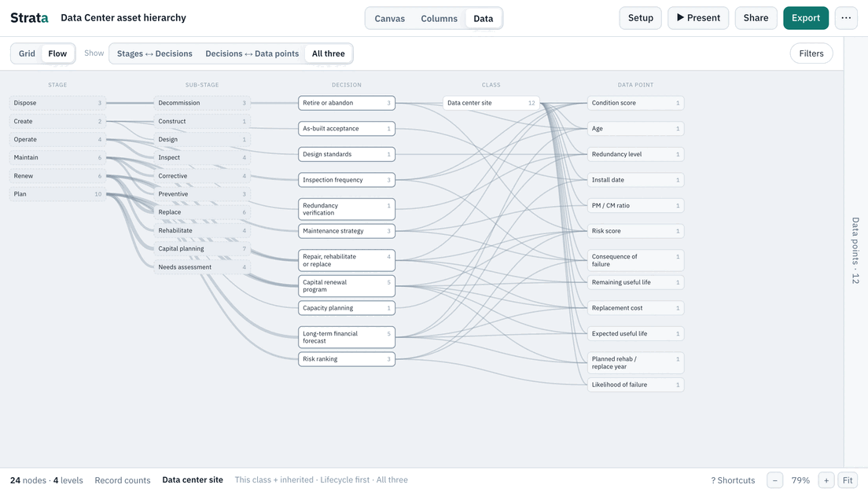This screenshot has height=492, width=868.
Task: Select the Create stage node
Action: [57, 121]
